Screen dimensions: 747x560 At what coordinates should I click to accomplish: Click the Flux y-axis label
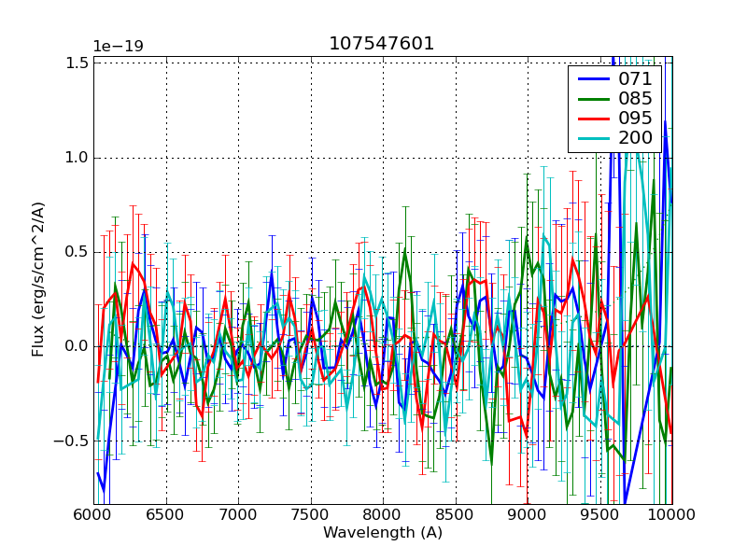tap(38, 280)
